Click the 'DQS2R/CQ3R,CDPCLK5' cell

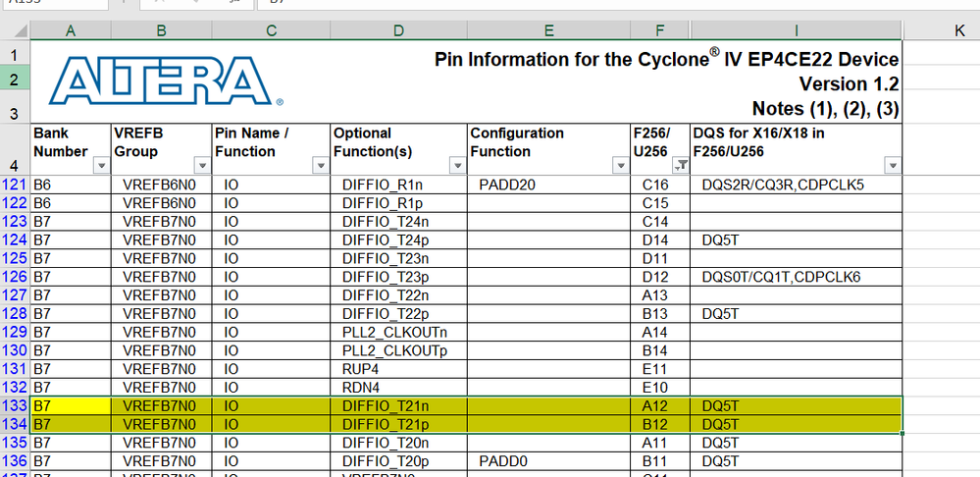pyautogui.click(x=797, y=185)
